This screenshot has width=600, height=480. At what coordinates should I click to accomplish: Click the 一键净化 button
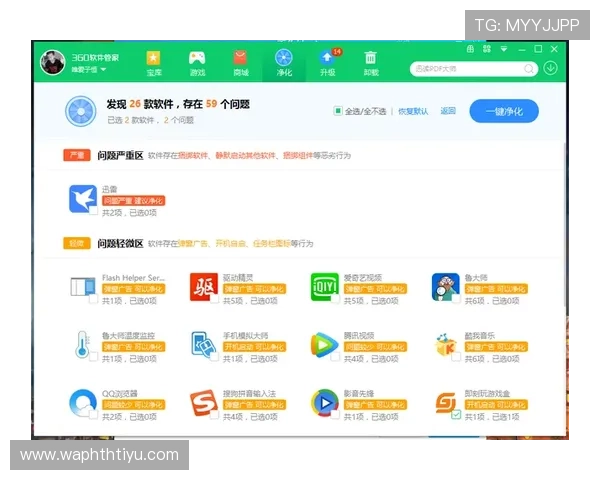point(504,111)
